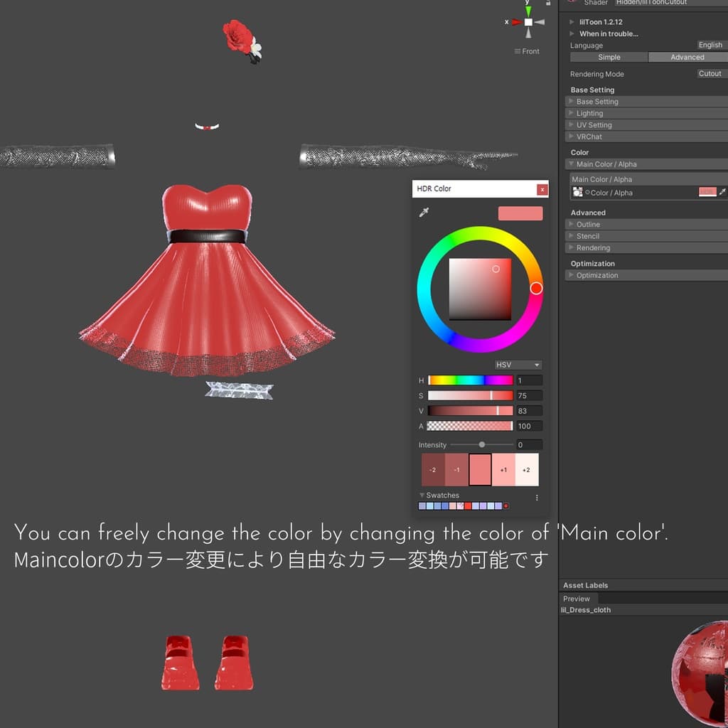Image resolution: width=728 pixels, height=728 pixels.
Task: Click the eyedropper in HDR Color window
Action: point(424,213)
